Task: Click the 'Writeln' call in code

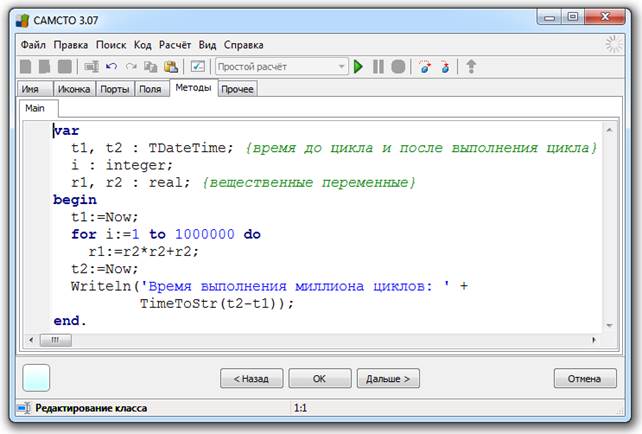Action: [101, 286]
